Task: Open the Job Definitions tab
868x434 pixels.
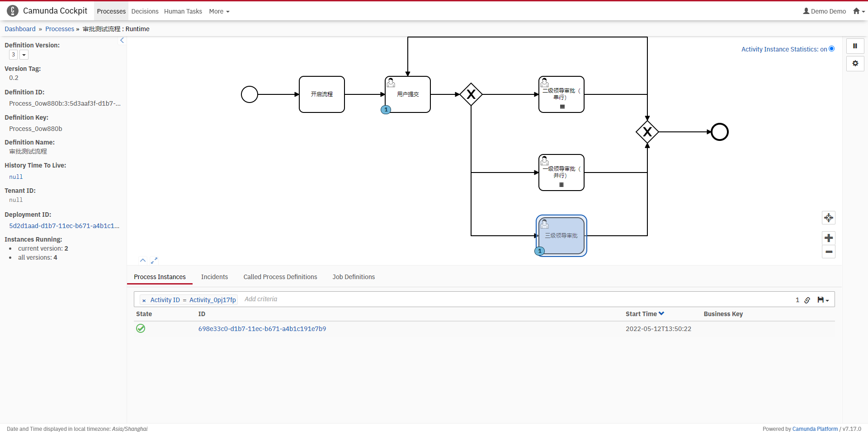Action: point(354,277)
